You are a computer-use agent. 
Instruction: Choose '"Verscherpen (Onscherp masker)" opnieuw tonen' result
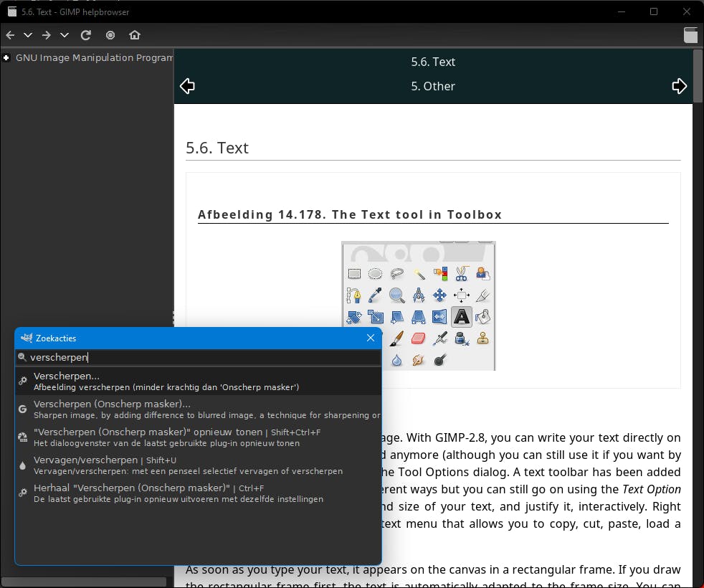tap(199, 437)
